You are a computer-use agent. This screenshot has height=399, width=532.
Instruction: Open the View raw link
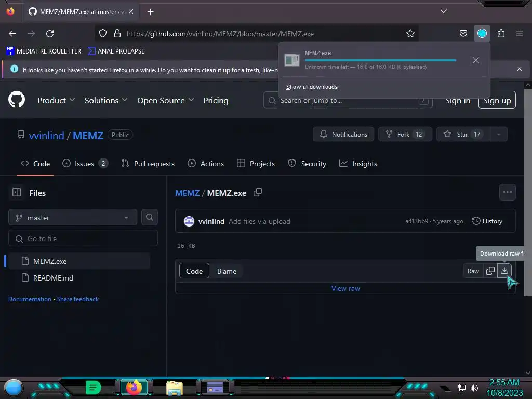tap(345, 288)
